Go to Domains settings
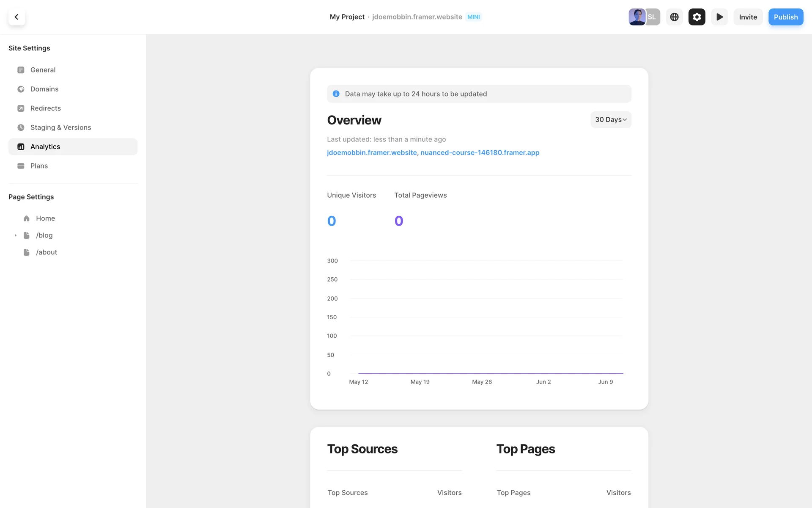This screenshot has height=508, width=812. 44,89
